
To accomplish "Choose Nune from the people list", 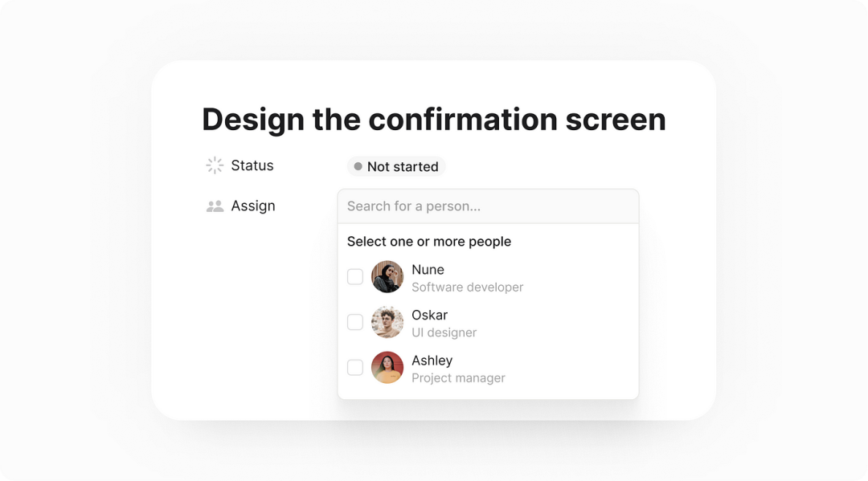I will [x=428, y=269].
